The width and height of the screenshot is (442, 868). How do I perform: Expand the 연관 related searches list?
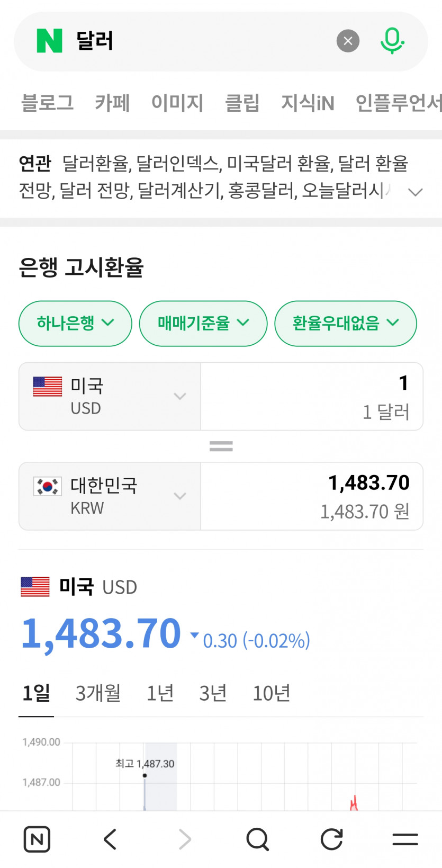click(416, 192)
